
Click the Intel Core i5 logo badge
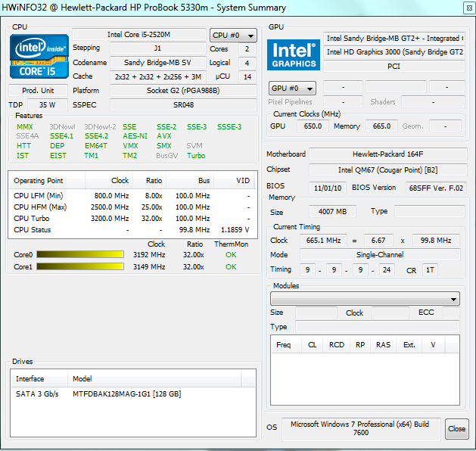point(39,57)
